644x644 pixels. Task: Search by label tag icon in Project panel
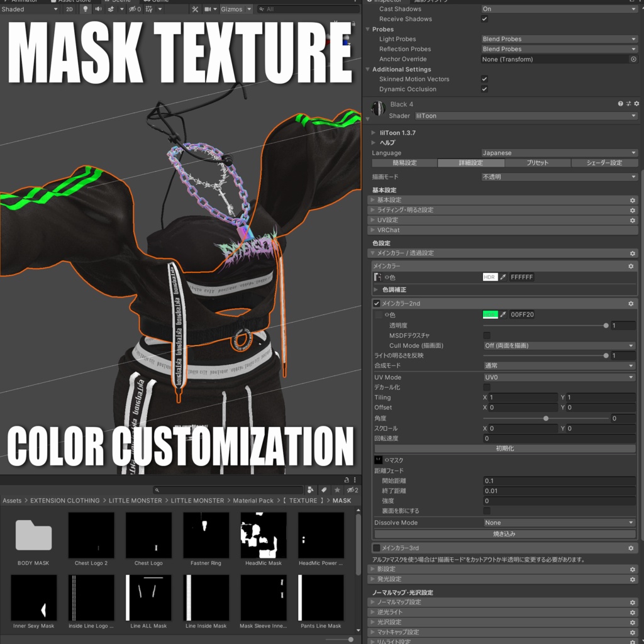click(x=324, y=490)
